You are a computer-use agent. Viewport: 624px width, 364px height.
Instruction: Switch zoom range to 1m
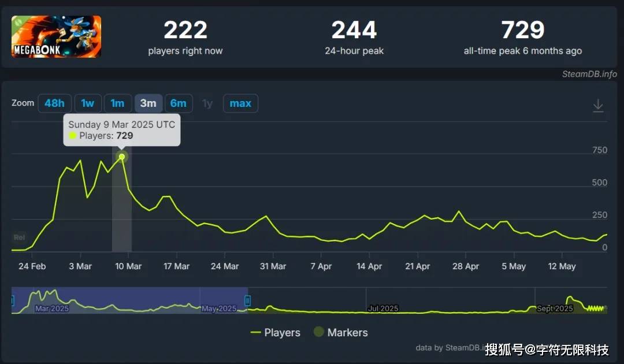[117, 103]
